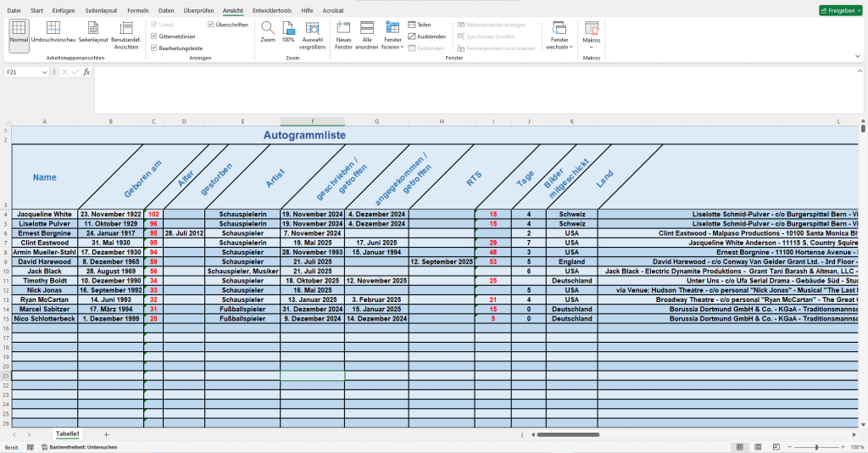
Task: Select the Seitenlayout workbook view
Action: (93, 32)
